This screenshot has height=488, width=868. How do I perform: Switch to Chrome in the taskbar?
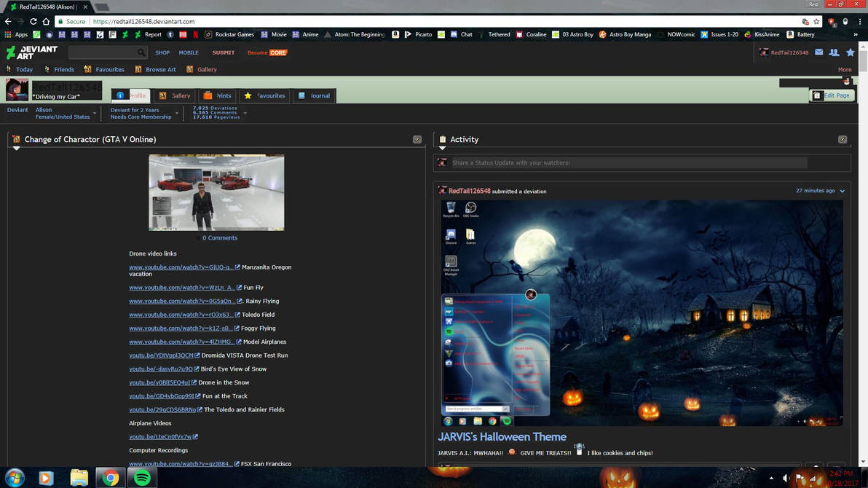pos(110,478)
